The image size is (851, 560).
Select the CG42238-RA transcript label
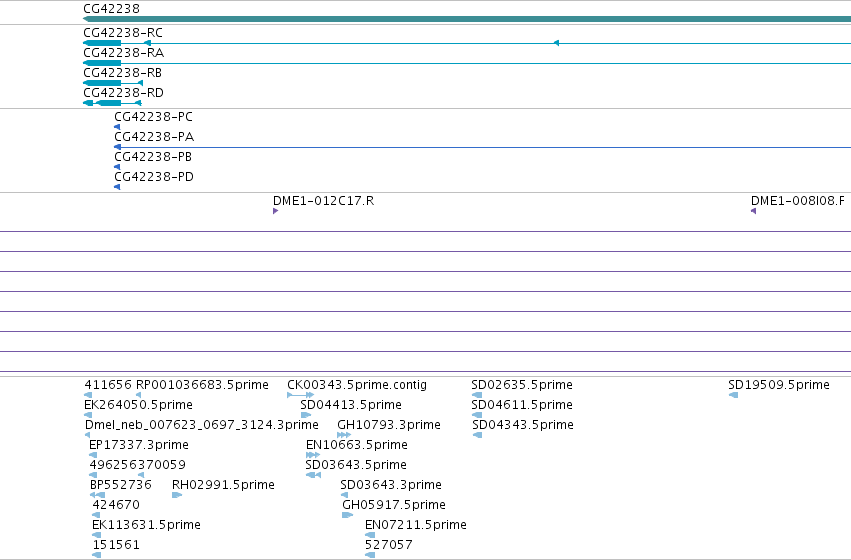tap(123, 53)
